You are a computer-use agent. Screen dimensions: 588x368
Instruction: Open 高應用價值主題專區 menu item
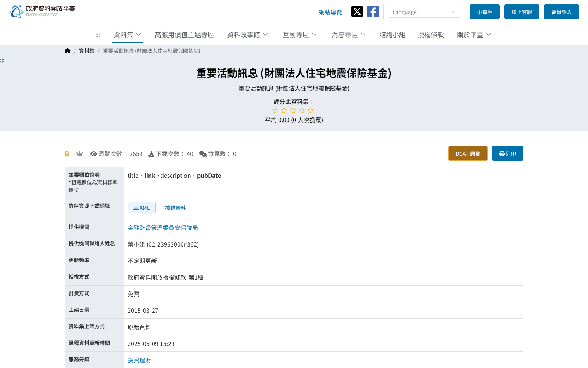click(x=184, y=35)
